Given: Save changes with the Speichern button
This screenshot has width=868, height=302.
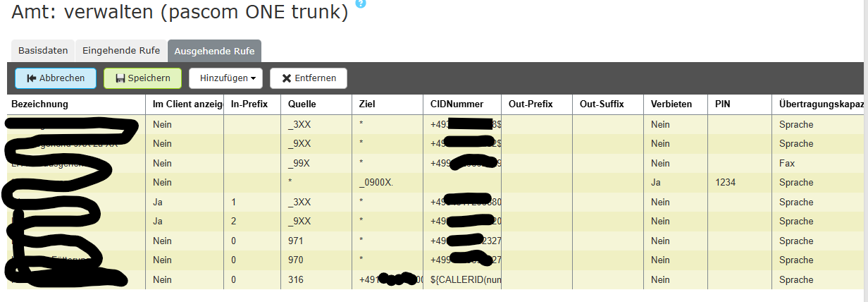Looking at the screenshot, I should [142, 78].
